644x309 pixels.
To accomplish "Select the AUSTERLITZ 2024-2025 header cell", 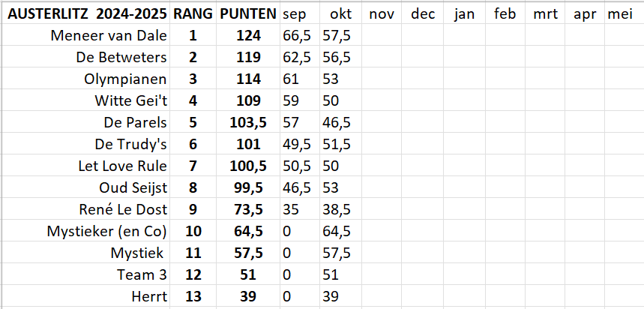I will (x=86, y=14).
